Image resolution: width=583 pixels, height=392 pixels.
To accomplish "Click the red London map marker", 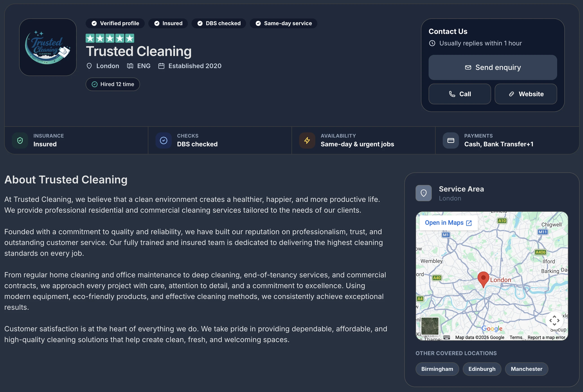I will click(483, 279).
